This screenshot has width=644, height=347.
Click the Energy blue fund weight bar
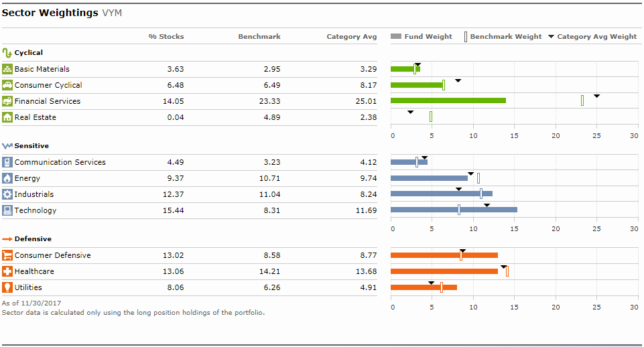[429, 178]
